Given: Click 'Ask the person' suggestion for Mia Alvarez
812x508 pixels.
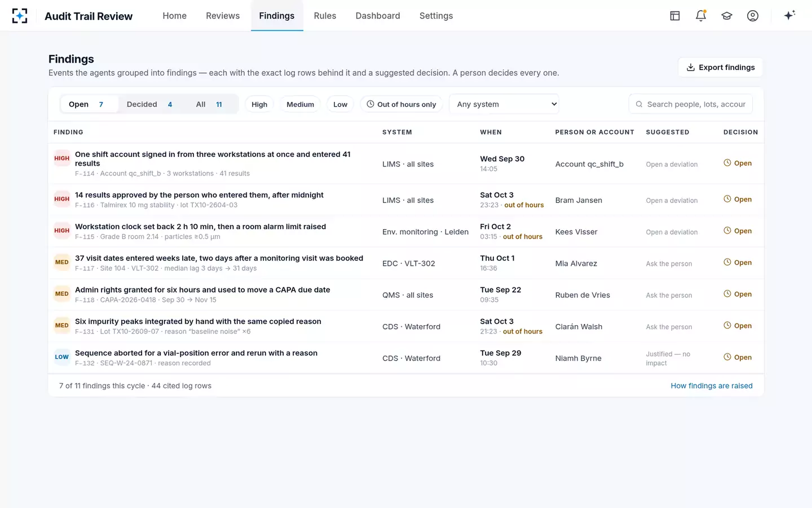Looking at the screenshot, I should point(669,264).
